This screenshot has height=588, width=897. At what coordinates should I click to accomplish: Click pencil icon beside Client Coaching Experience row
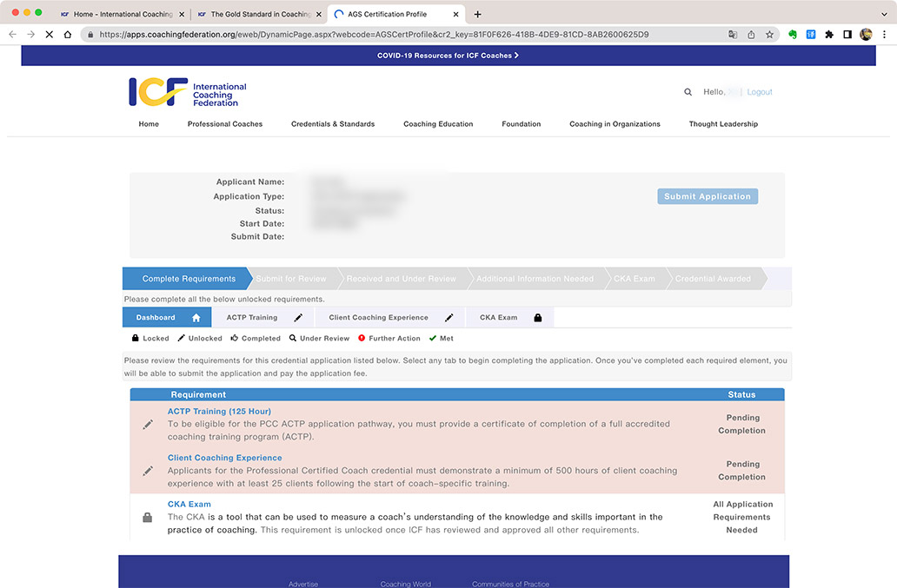pos(148,471)
